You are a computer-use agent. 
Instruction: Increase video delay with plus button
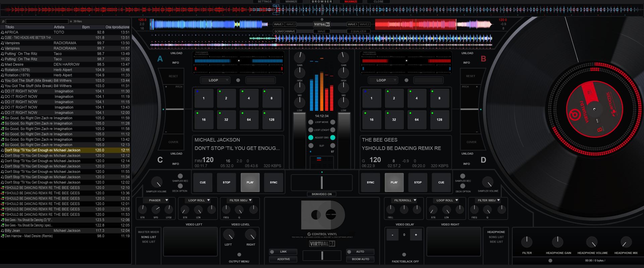coord(416,235)
